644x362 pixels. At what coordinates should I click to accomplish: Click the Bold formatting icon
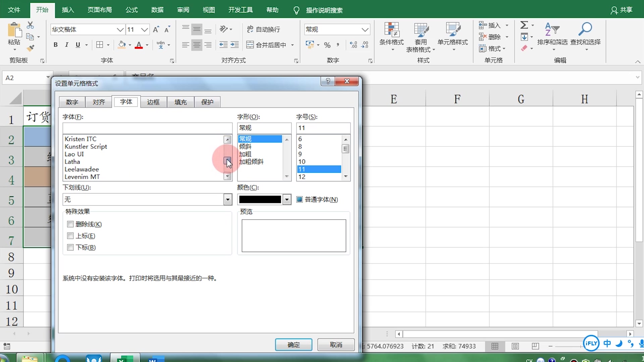tap(56, 45)
